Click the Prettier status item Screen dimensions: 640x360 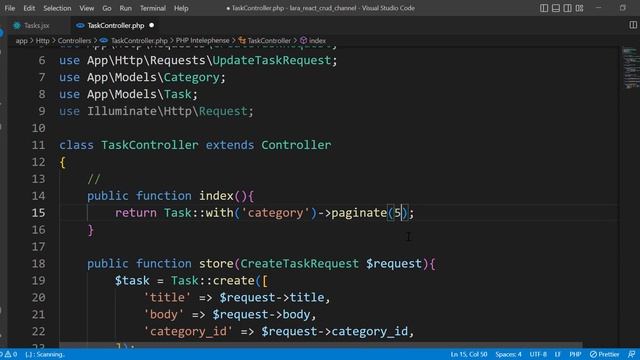pos(604,354)
